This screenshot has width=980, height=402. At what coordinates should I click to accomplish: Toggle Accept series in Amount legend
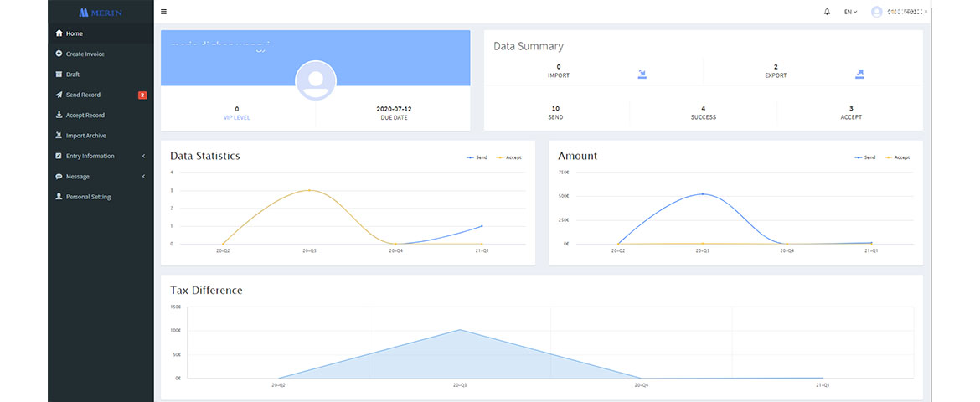pos(896,157)
